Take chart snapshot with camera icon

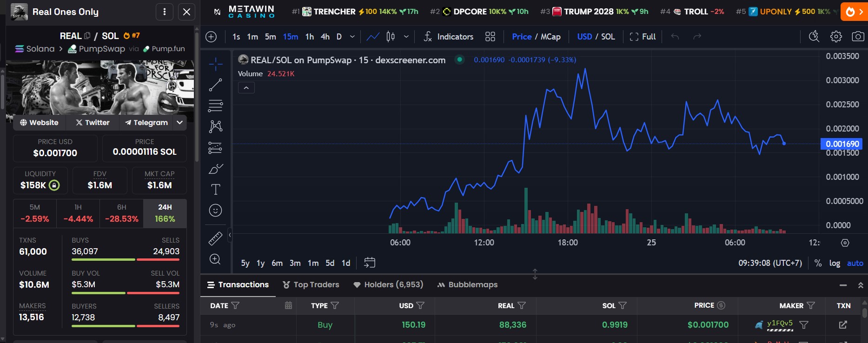858,37
